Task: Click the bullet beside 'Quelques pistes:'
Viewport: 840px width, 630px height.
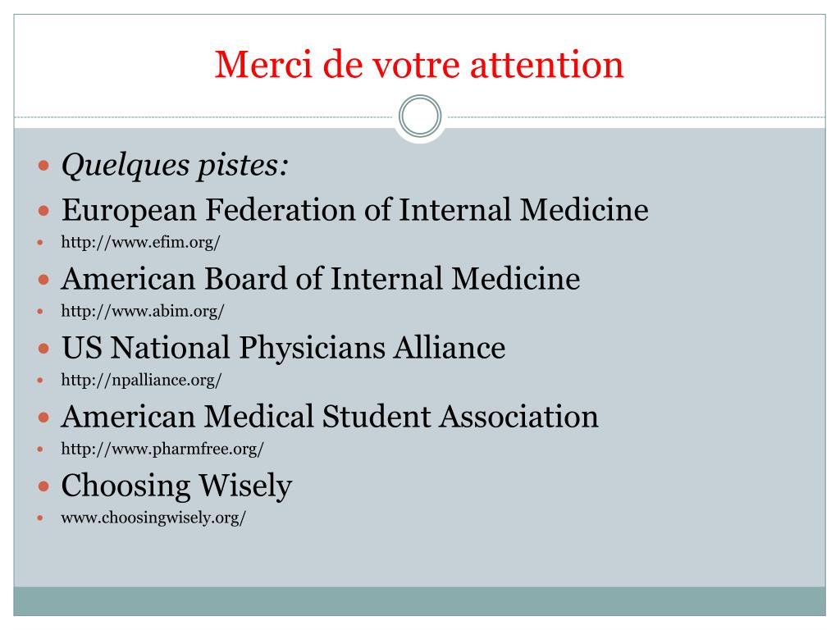Action: tap(44, 165)
